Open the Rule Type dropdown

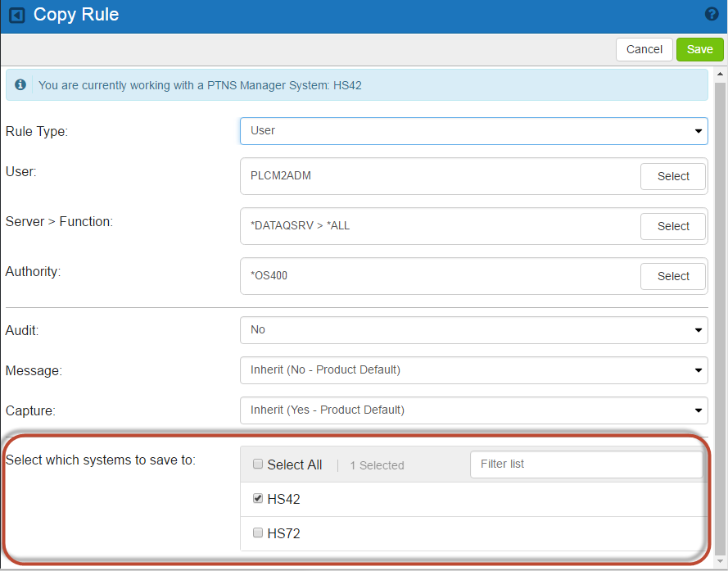click(x=473, y=131)
